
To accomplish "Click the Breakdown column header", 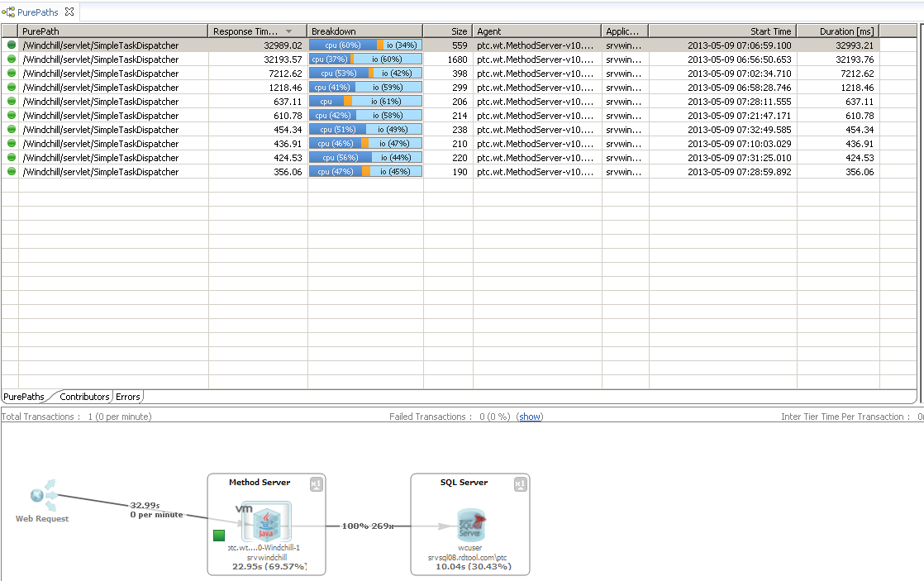I will coord(365,31).
